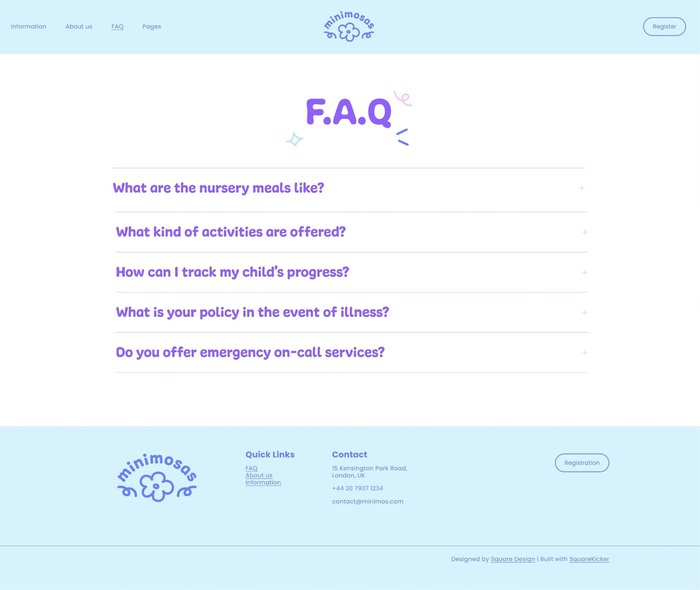Click the Register button in header
Screen dimensions: 700x590
(x=664, y=26)
